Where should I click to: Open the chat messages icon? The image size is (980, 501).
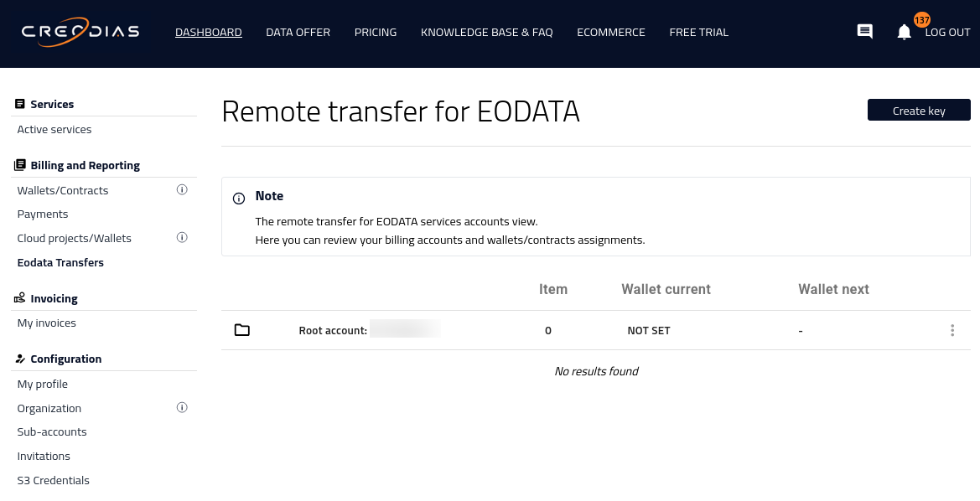point(865,32)
